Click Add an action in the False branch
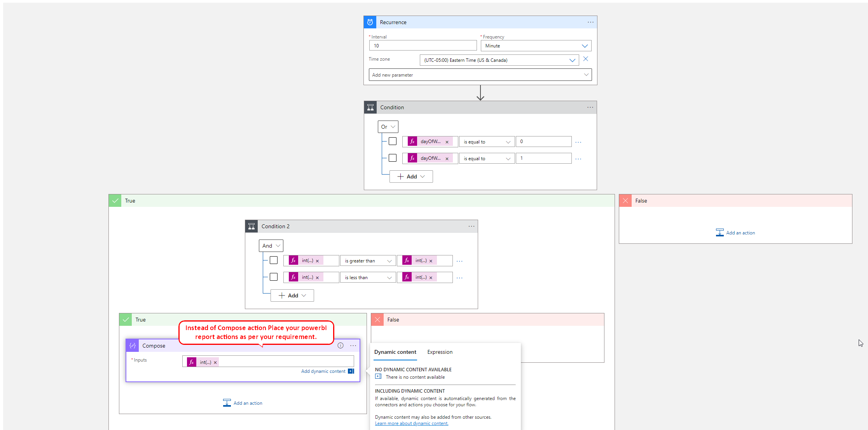Viewport: 868px width, 430px height. [735, 232]
